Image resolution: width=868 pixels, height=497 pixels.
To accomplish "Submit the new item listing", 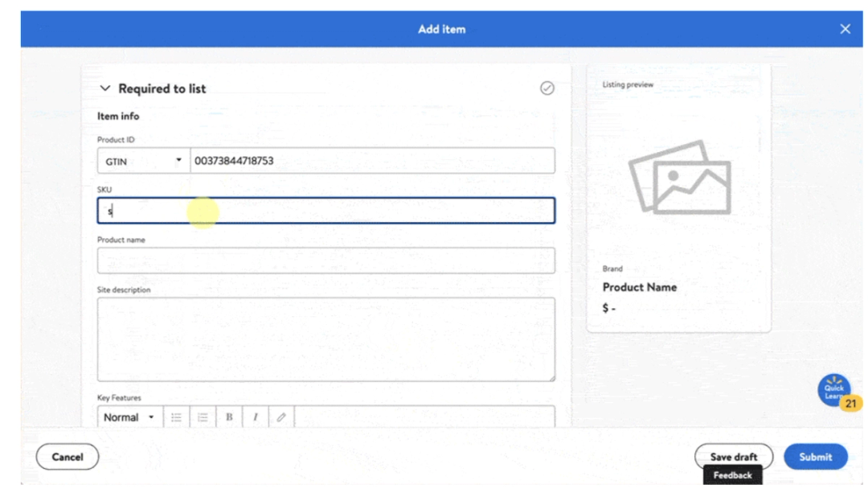I will (x=815, y=456).
